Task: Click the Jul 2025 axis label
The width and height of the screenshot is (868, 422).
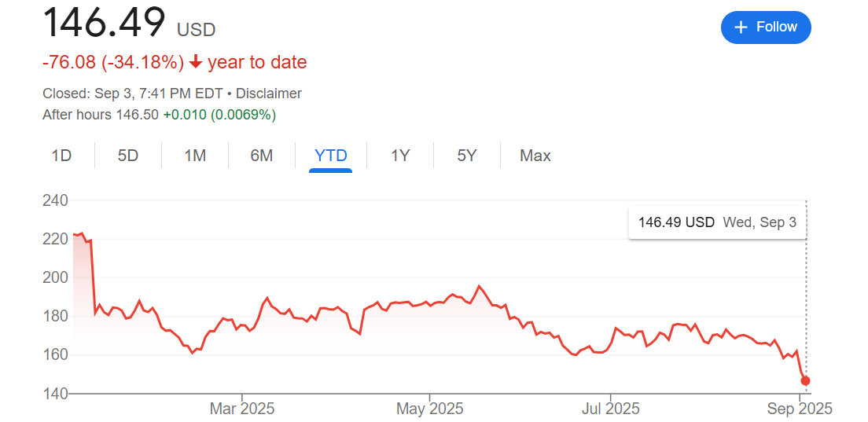Action: [610, 409]
